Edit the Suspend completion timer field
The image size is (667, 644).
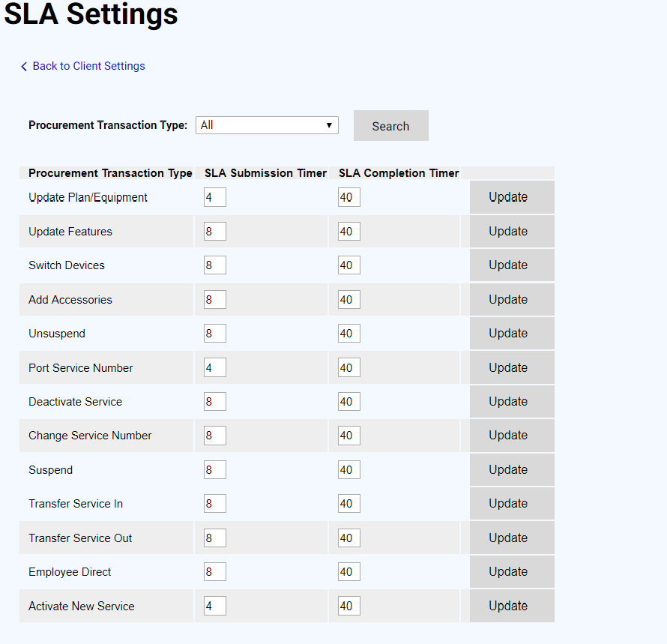[x=348, y=470]
